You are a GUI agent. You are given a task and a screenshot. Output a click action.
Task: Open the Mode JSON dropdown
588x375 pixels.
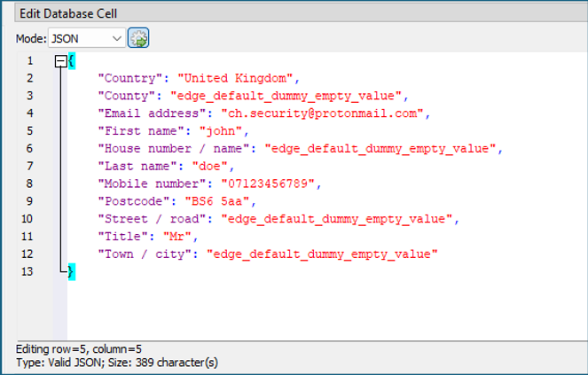87,38
